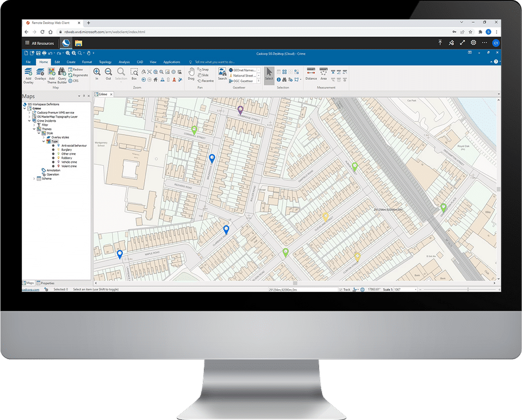Click the remote desktop settings gear
Image resolution: width=522 pixels, height=420 pixels.
coord(473,42)
